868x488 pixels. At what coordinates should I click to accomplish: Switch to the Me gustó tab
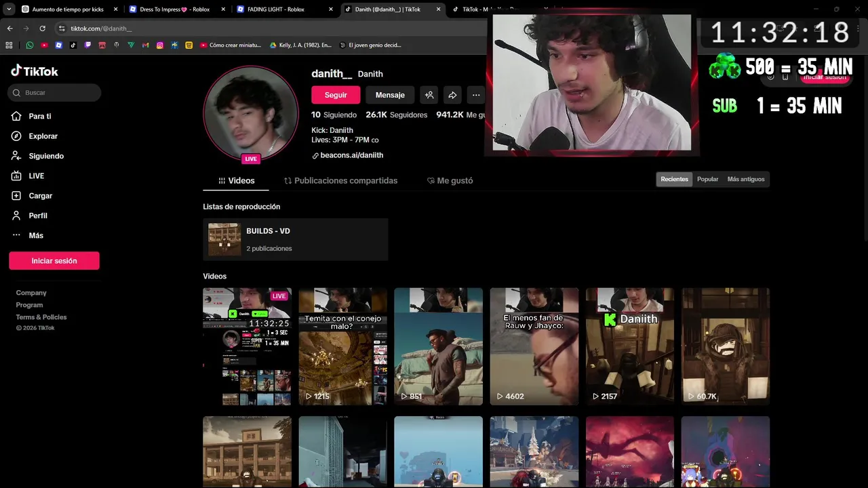point(450,181)
